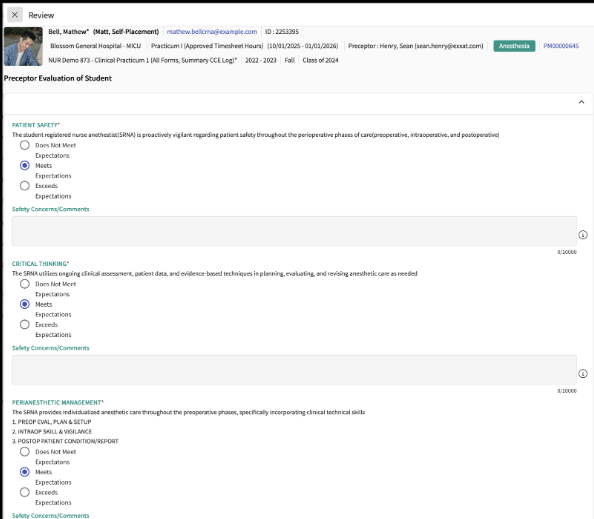The image size is (594, 519).
Task: Click the PERIANESTHETIC MANAGEMENT section label
Action: 58,402
